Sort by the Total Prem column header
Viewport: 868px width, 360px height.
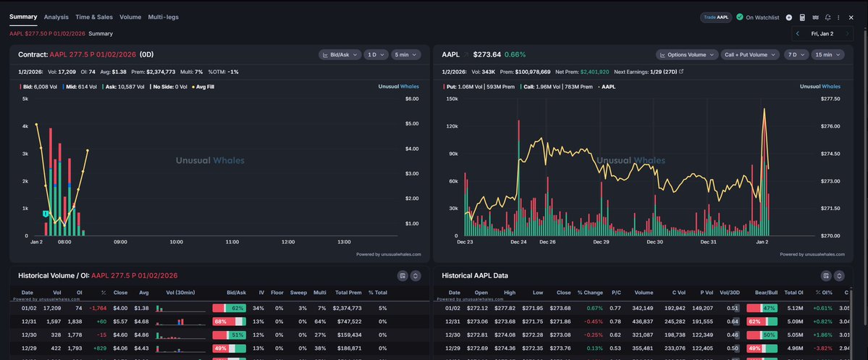(348, 293)
